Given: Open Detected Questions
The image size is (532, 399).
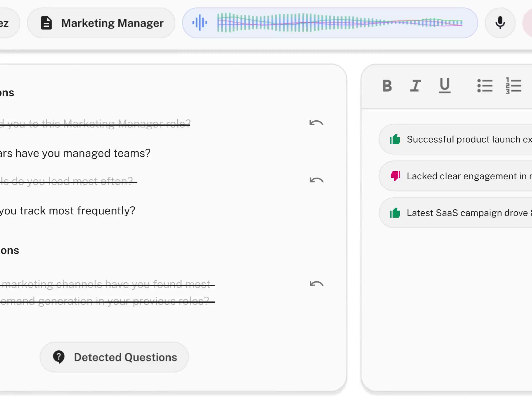Looking at the screenshot, I should coord(114,357).
